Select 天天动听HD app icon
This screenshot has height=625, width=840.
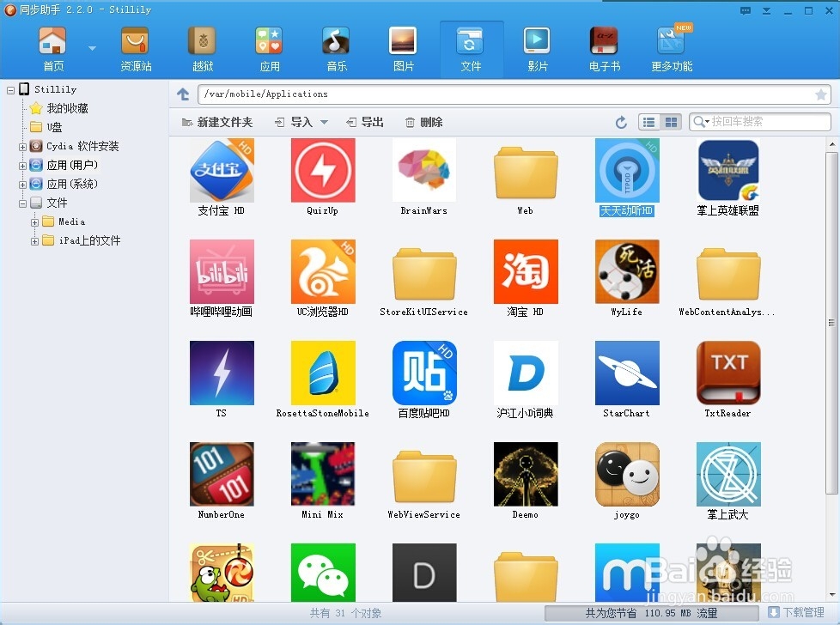(x=627, y=170)
